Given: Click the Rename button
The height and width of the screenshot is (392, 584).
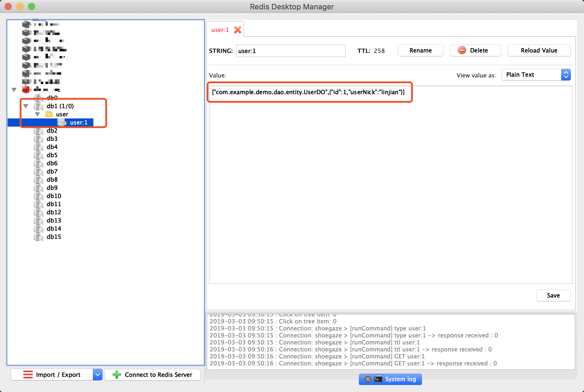Looking at the screenshot, I should pyautogui.click(x=420, y=50).
